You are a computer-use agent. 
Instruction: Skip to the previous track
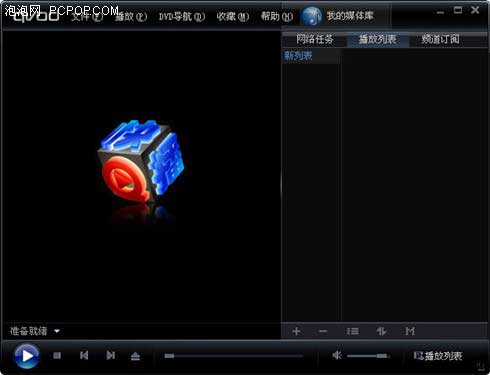84,356
